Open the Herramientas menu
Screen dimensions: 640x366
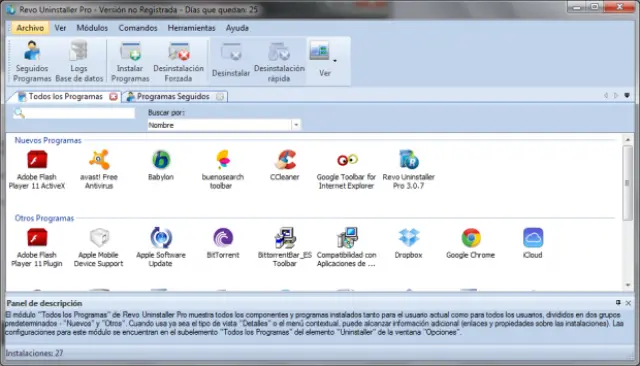[191, 28]
